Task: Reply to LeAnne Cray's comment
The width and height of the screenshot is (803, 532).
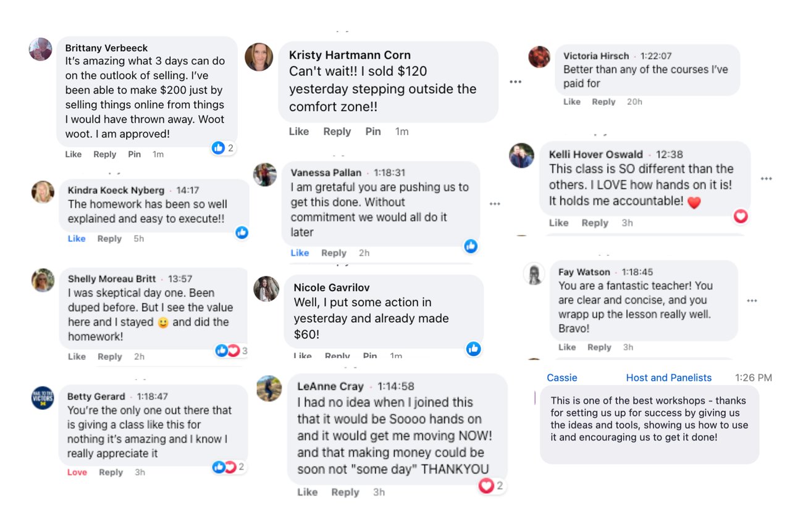Action: [x=345, y=492]
